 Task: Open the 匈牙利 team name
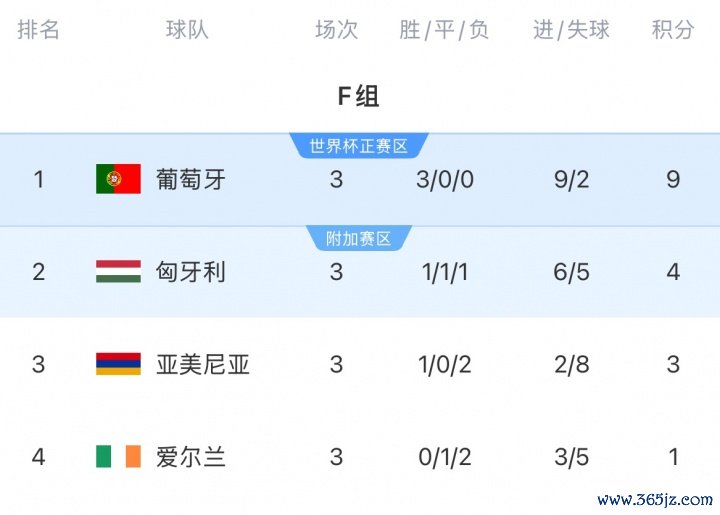191,271
